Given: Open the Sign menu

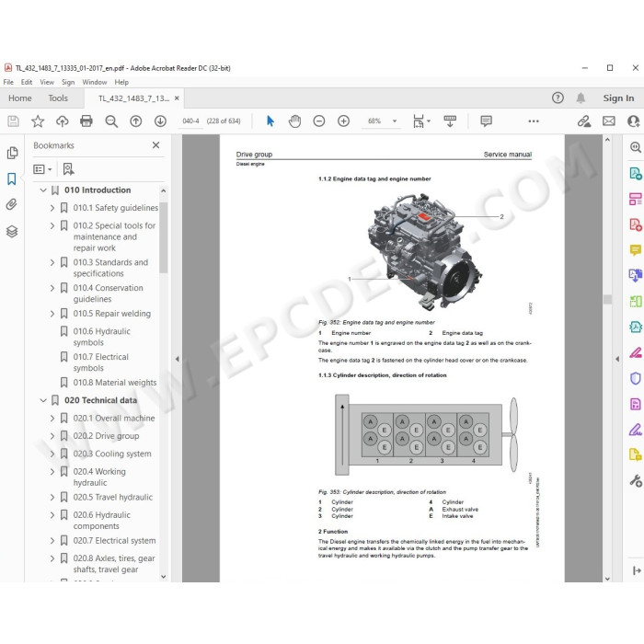Looking at the screenshot, I should tap(68, 82).
